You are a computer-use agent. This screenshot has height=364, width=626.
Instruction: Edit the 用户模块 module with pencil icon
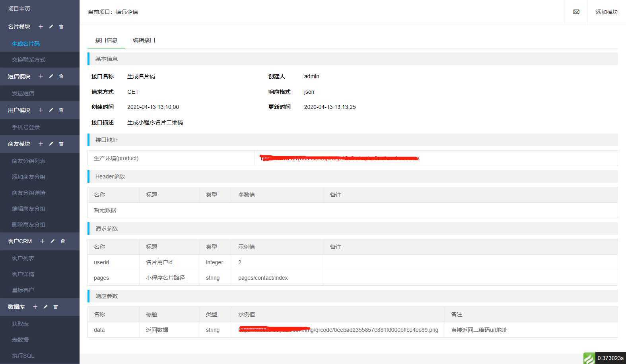51,110
